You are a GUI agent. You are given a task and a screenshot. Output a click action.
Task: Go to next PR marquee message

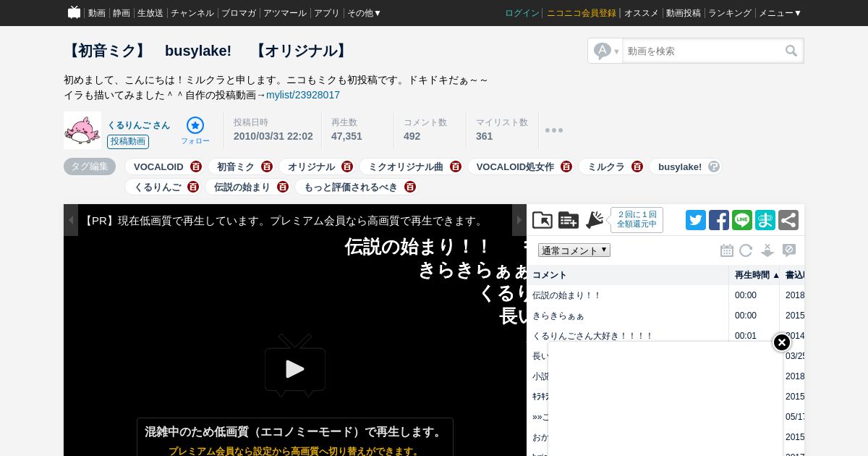[519, 220]
